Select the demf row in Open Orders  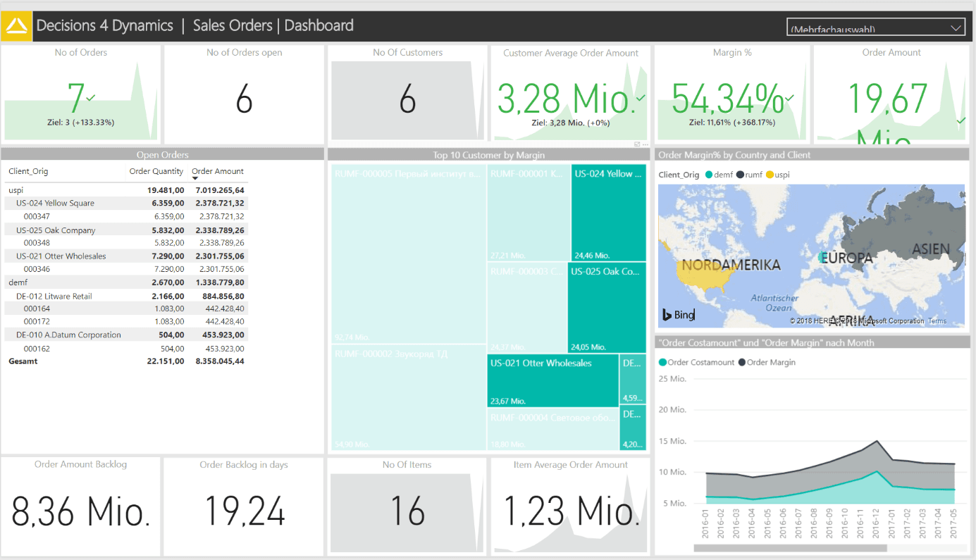click(x=18, y=282)
